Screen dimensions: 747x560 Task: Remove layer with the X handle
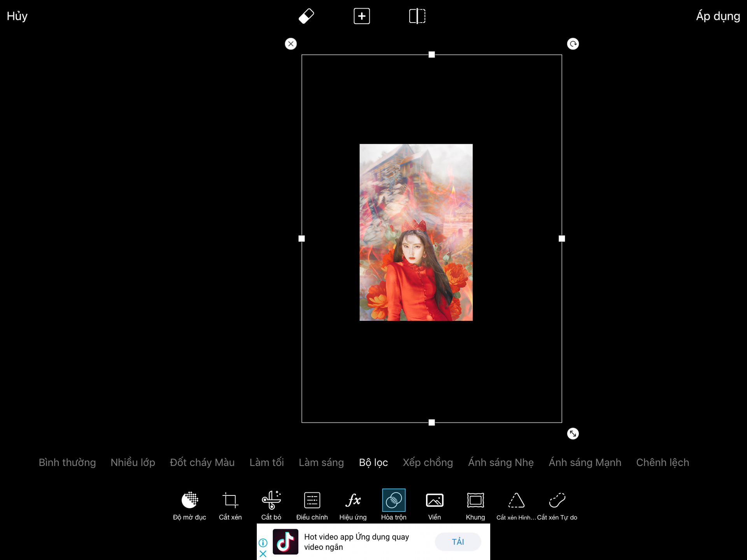click(291, 44)
